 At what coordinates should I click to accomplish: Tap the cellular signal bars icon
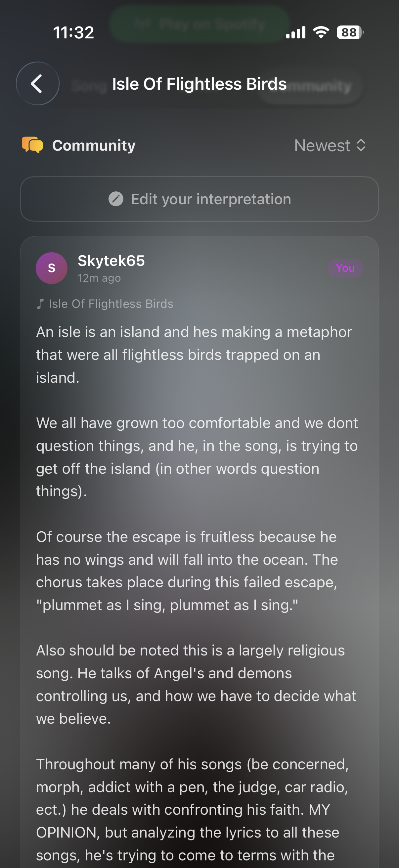point(296,33)
